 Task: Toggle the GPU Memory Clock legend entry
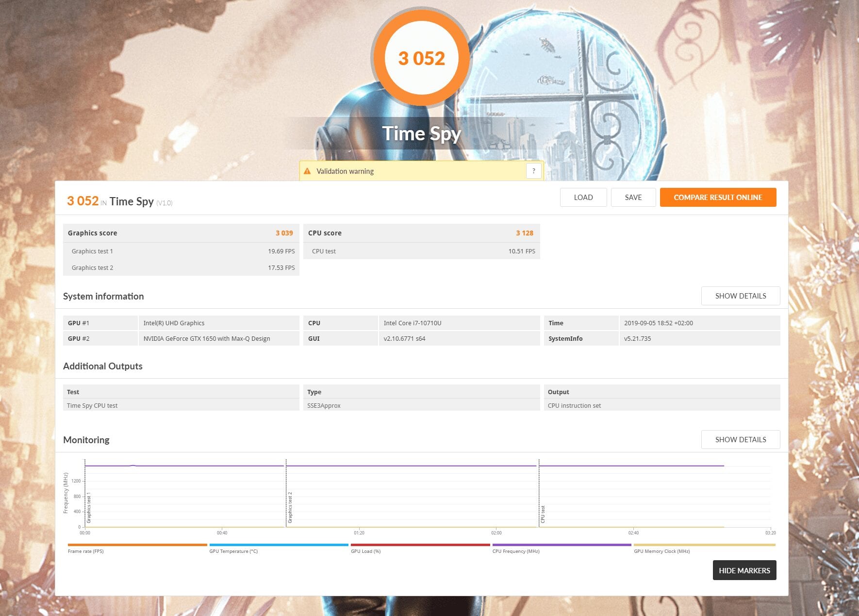tap(661, 551)
